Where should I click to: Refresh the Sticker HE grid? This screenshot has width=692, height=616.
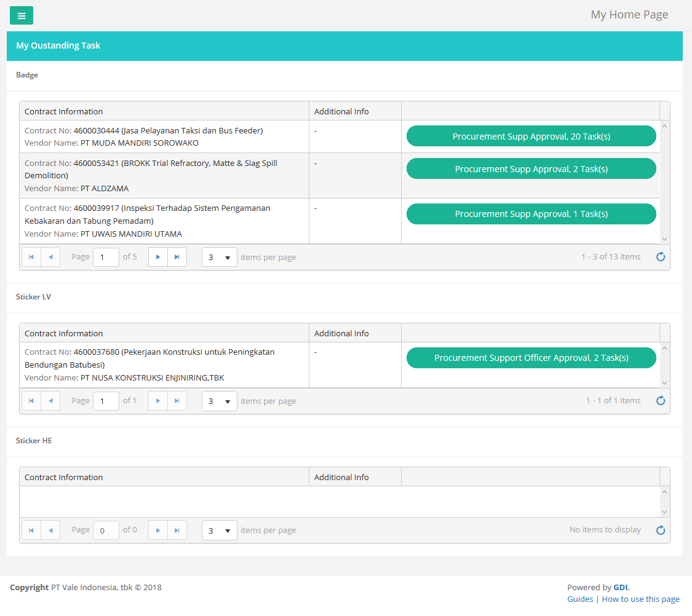(661, 530)
